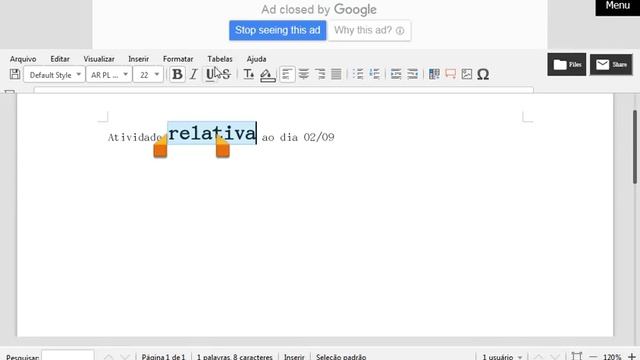
Task: Click the 120% zoom level
Action: 612,357
